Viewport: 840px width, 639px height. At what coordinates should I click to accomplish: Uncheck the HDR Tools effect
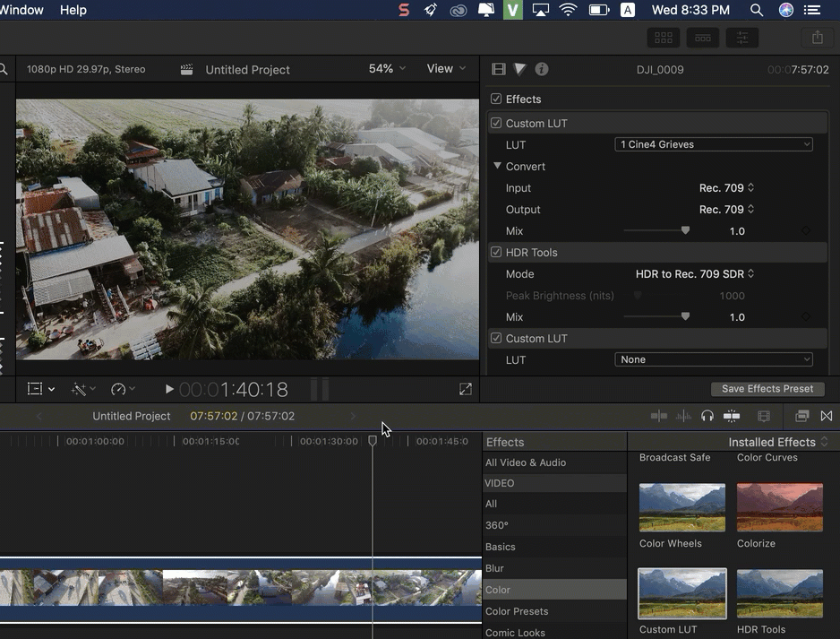coord(495,252)
